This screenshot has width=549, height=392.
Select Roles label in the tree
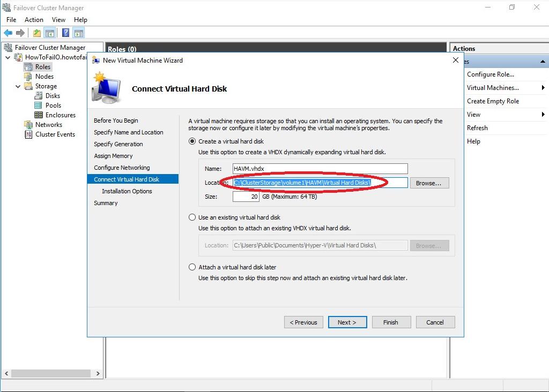coord(43,67)
